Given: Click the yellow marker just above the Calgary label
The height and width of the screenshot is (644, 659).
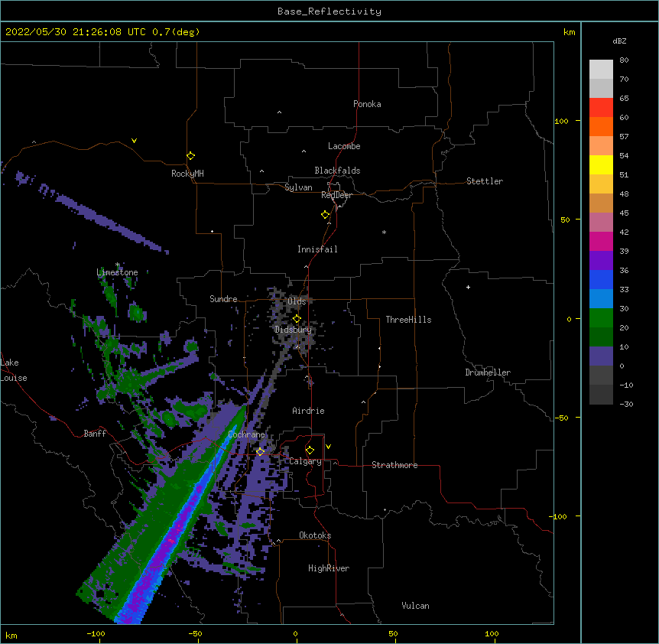Looking at the screenshot, I should pyautogui.click(x=310, y=450).
